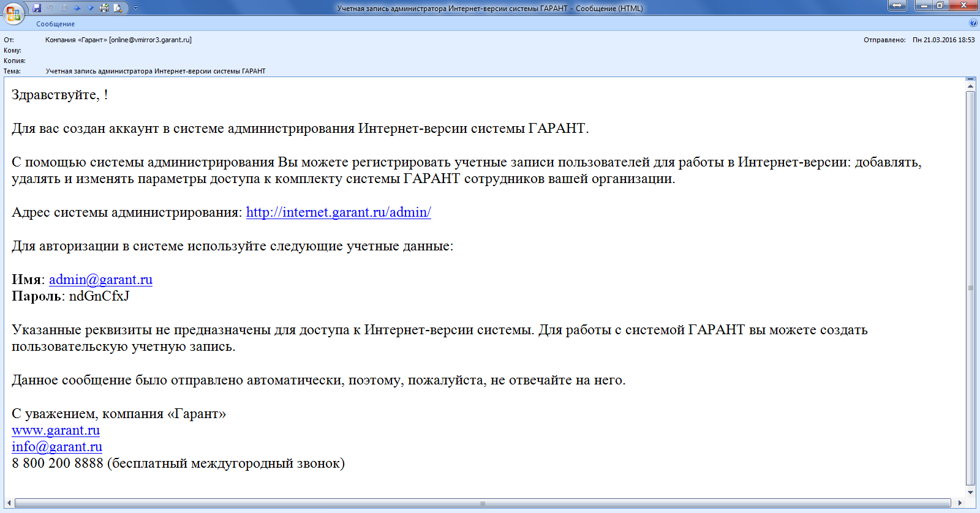Click the grayed-out Undo arrow

[50, 8]
